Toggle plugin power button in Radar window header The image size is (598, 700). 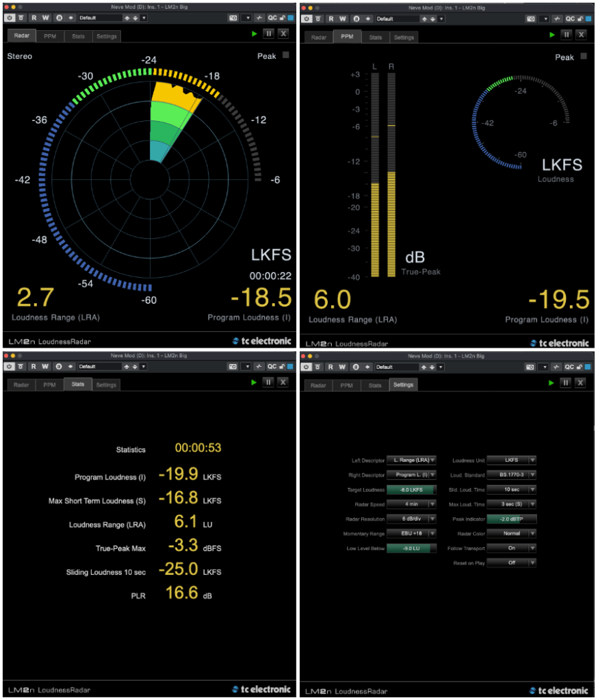point(10,18)
